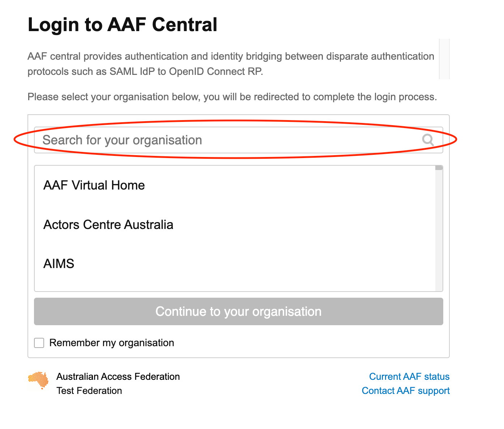This screenshot has width=504, height=429.
Task: Click the "Remember my organisation" label text
Action: [x=112, y=343]
